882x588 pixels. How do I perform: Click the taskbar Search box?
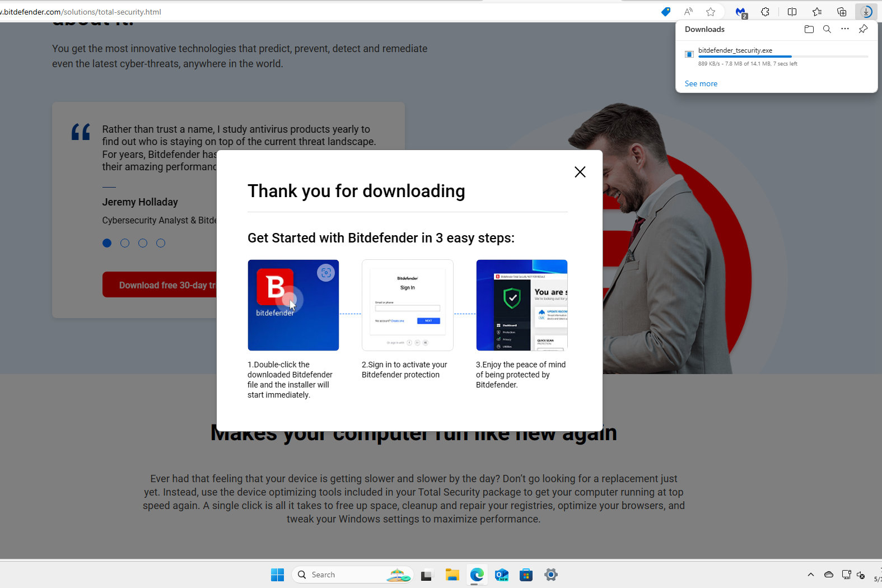point(353,575)
